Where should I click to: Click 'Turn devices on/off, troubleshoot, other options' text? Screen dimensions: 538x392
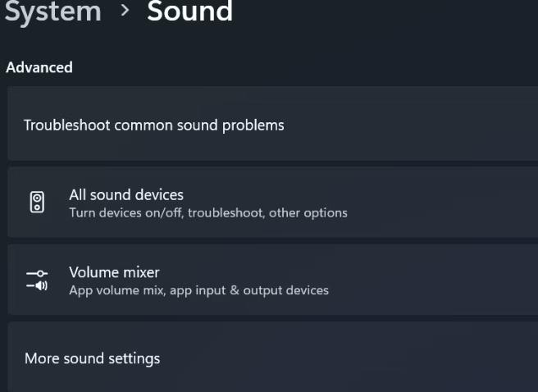pyautogui.click(x=208, y=213)
